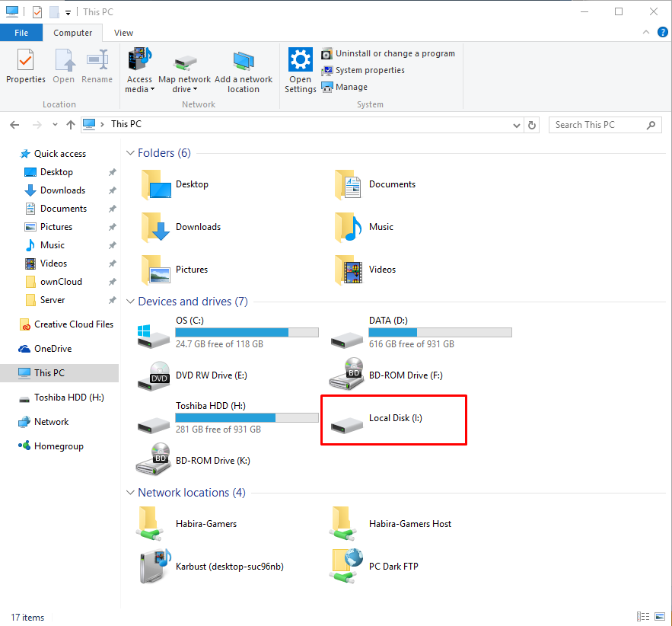Select Creative Cloud Files in sidebar
672x626 pixels.
pos(66,324)
